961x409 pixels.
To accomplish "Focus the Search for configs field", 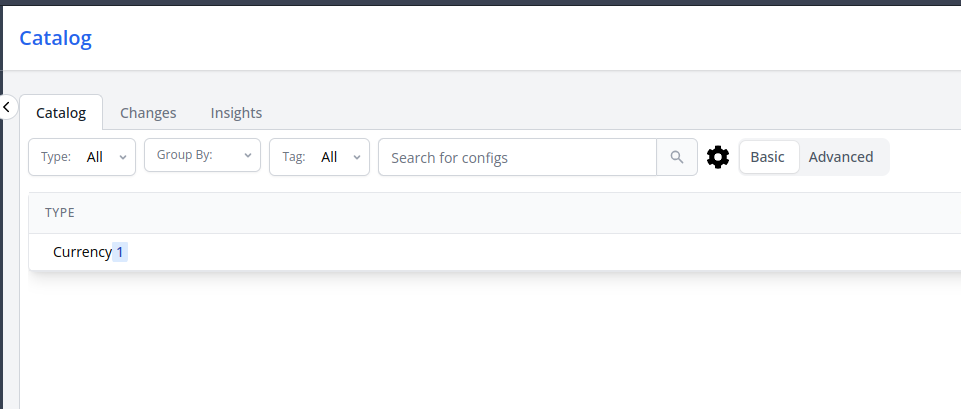I will [517, 157].
